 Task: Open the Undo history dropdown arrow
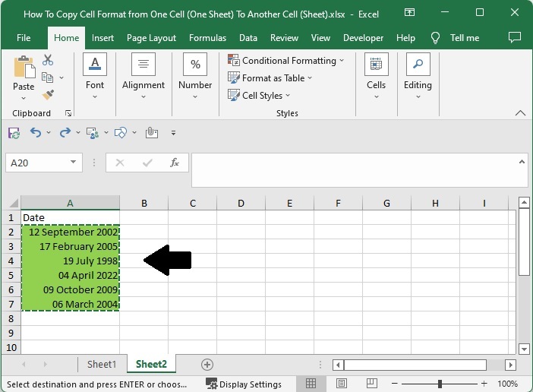tap(49, 132)
